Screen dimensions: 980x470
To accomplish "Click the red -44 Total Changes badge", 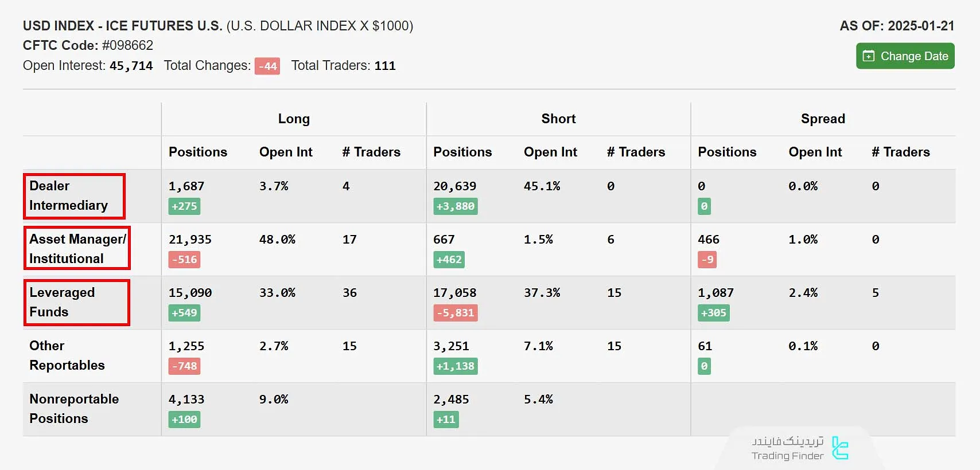I will pos(267,66).
